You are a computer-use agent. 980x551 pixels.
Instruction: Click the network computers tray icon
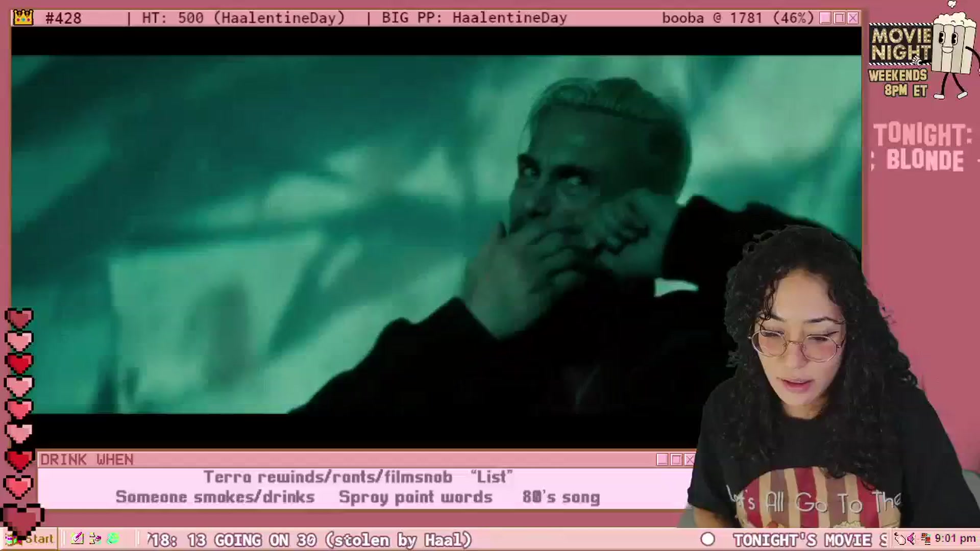point(925,539)
